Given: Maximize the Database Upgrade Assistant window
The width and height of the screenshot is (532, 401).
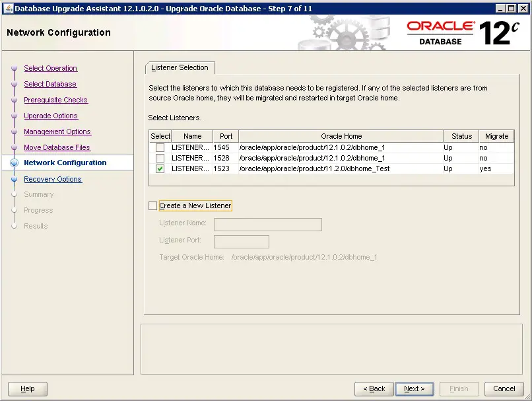Looking at the screenshot, I should coord(512,9).
